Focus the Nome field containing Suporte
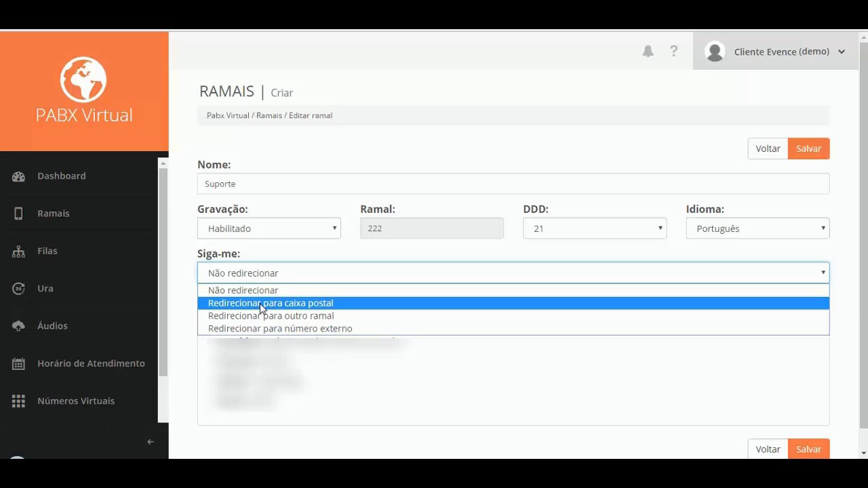Viewport: 868px width, 488px height. pyautogui.click(x=513, y=184)
